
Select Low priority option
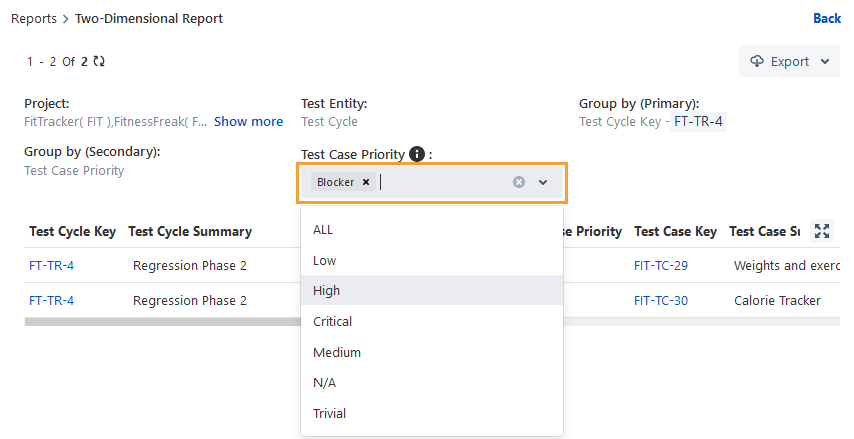point(324,260)
